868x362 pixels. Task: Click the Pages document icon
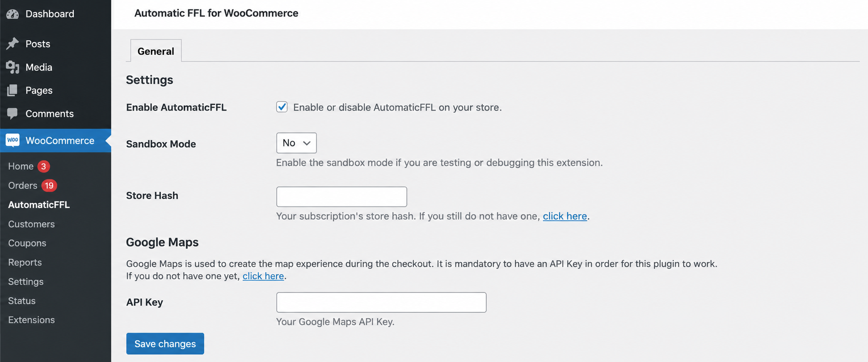click(13, 90)
